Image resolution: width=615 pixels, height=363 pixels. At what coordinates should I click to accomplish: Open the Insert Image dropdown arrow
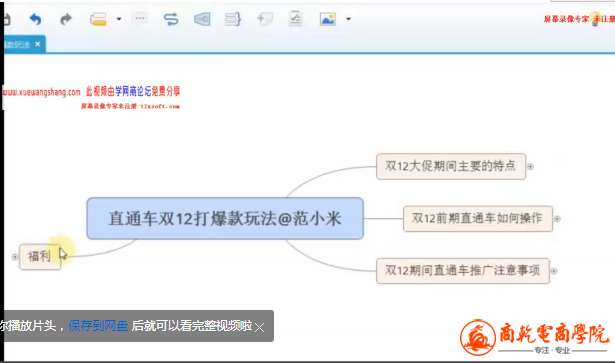348,19
